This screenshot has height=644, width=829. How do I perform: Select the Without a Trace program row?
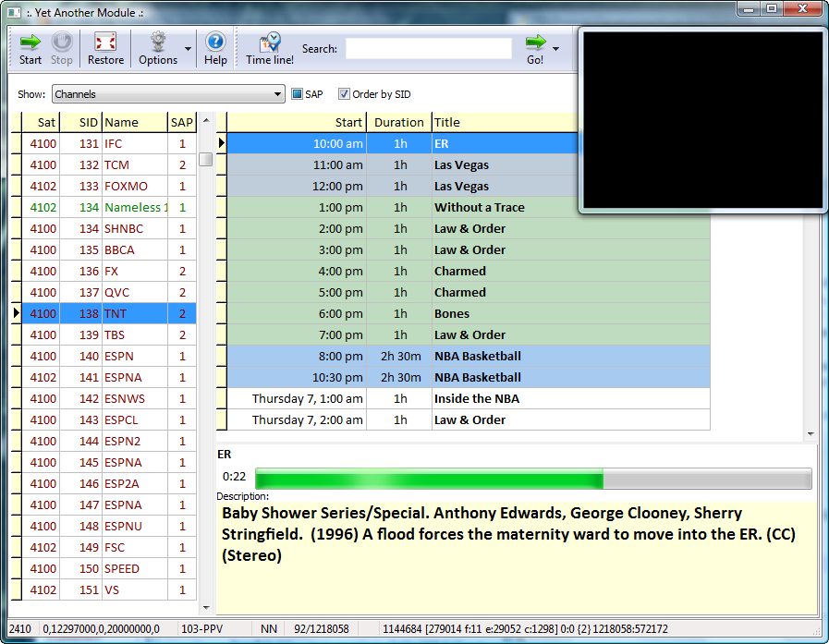pyautogui.click(x=403, y=207)
